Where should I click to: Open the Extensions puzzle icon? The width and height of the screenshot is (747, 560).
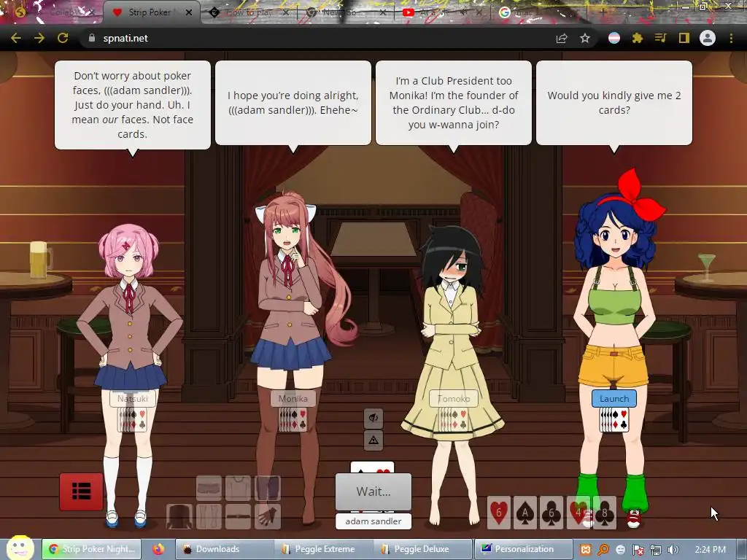pyautogui.click(x=638, y=38)
